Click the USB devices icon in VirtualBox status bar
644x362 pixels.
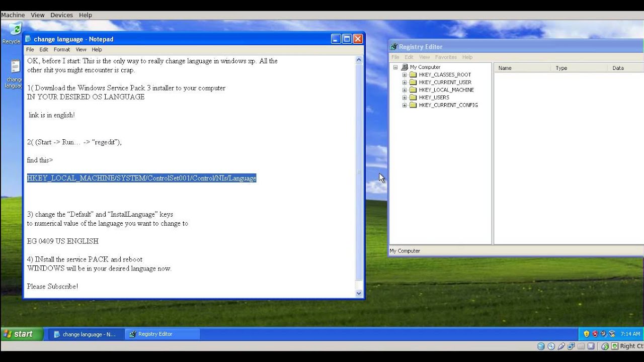click(x=561, y=346)
